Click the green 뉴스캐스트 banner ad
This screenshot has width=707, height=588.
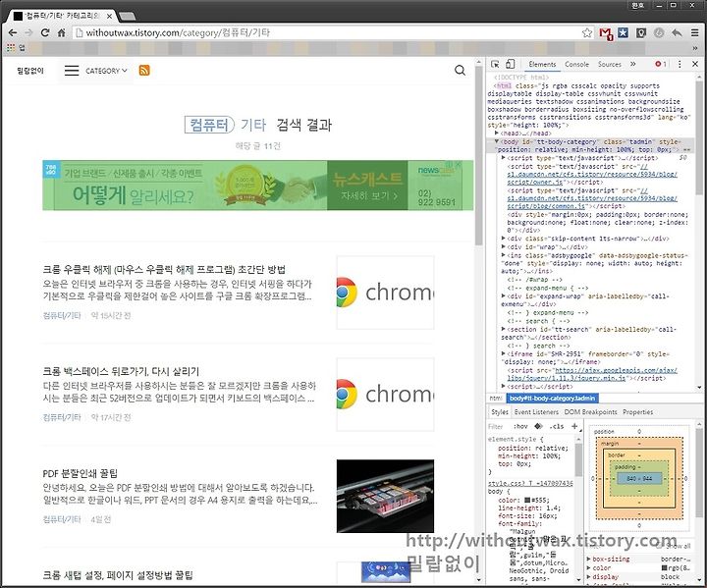pyautogui.click(x=258, y=186)
